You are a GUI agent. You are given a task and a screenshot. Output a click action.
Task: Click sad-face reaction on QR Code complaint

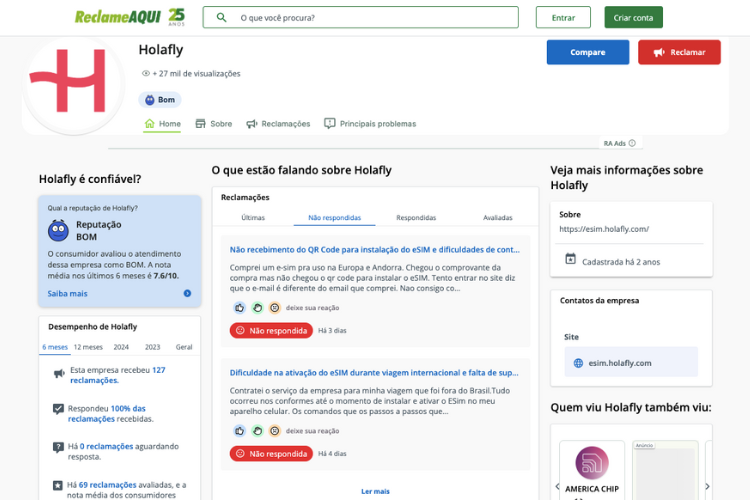[275, 308]
